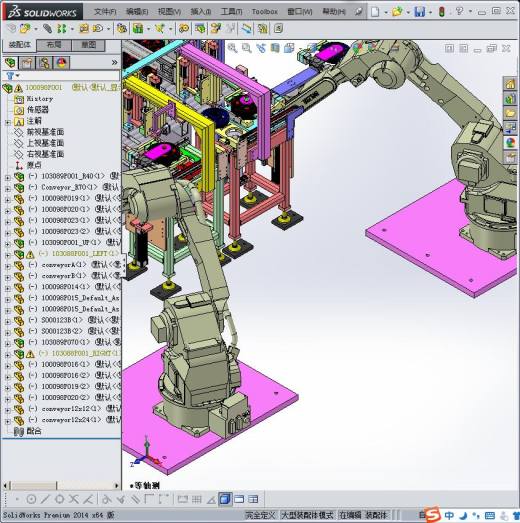Click the Rebuild traffic light icon
Screen dimensions: 520x523
coord(442,12)
